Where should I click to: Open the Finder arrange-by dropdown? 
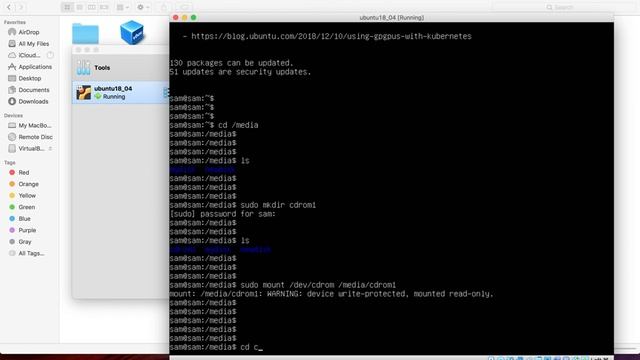point(122,7)
